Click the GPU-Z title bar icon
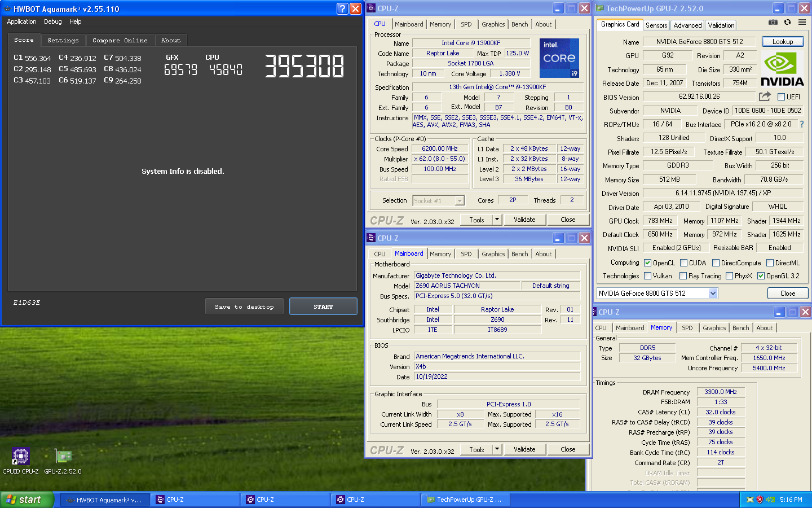 [x=600, y=8]
